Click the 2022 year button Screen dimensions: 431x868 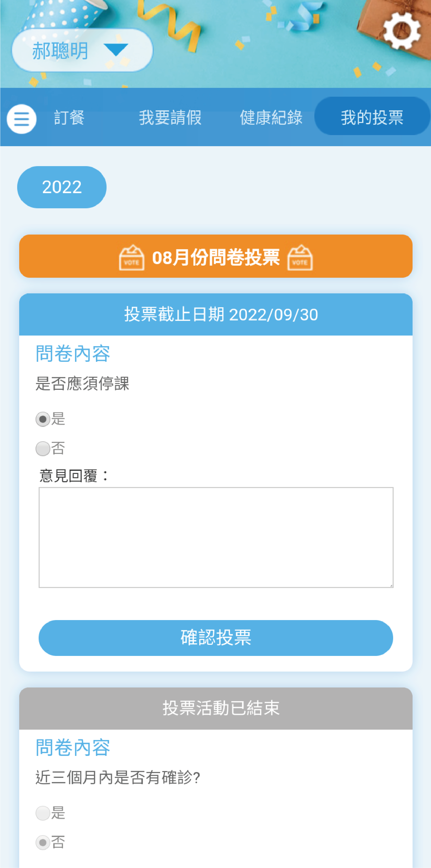tap(62, 187)
